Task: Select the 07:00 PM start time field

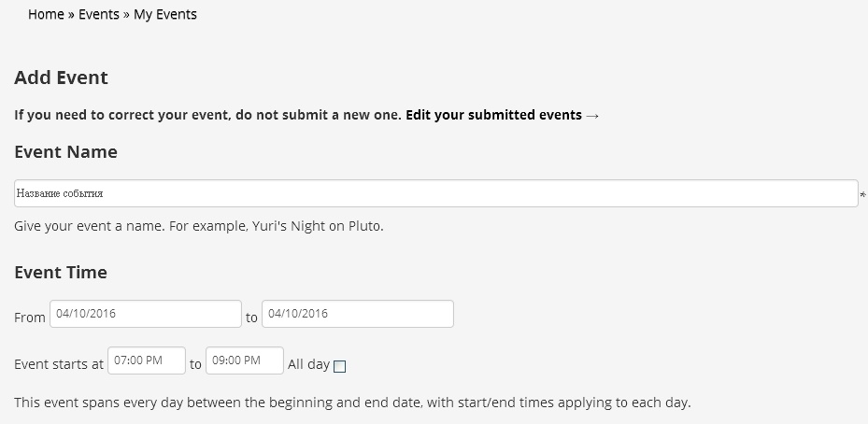Action: 147,360
